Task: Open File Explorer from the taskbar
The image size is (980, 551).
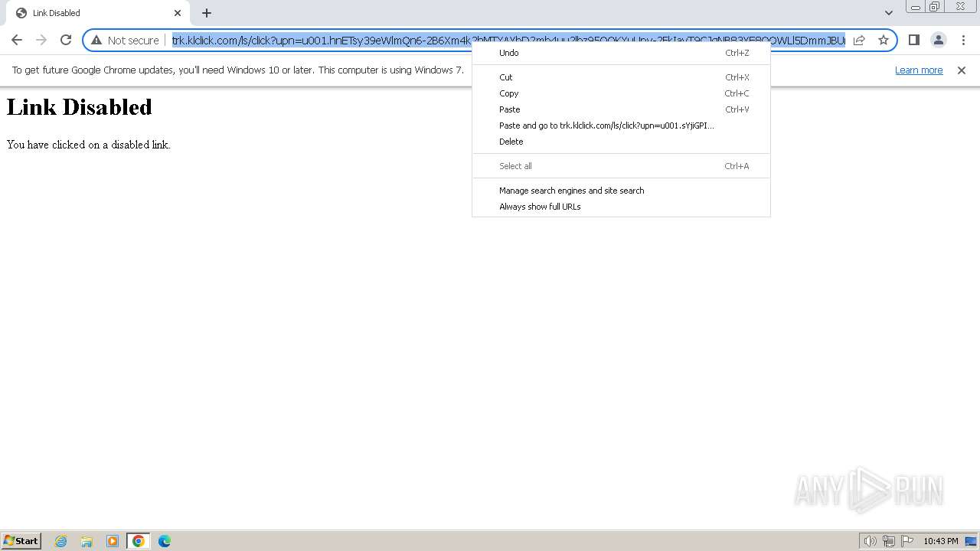Action: (87, 541)
